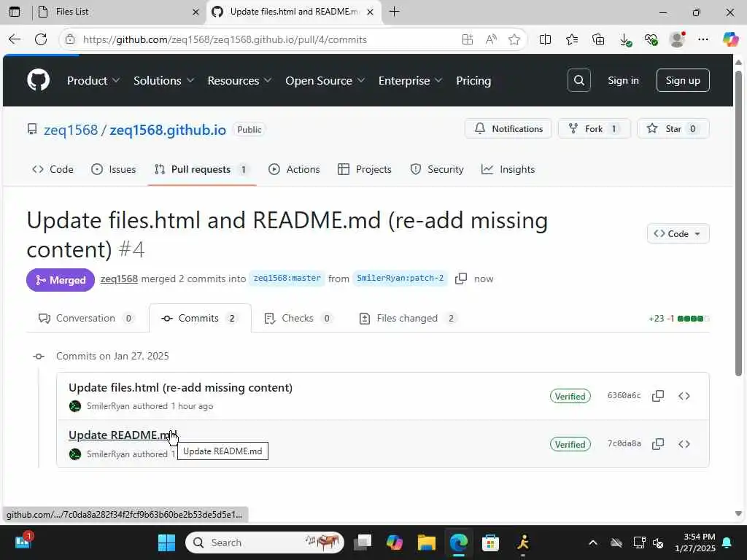Open the browser profile avatar
747x560 pixels.
tap(677, 39)
